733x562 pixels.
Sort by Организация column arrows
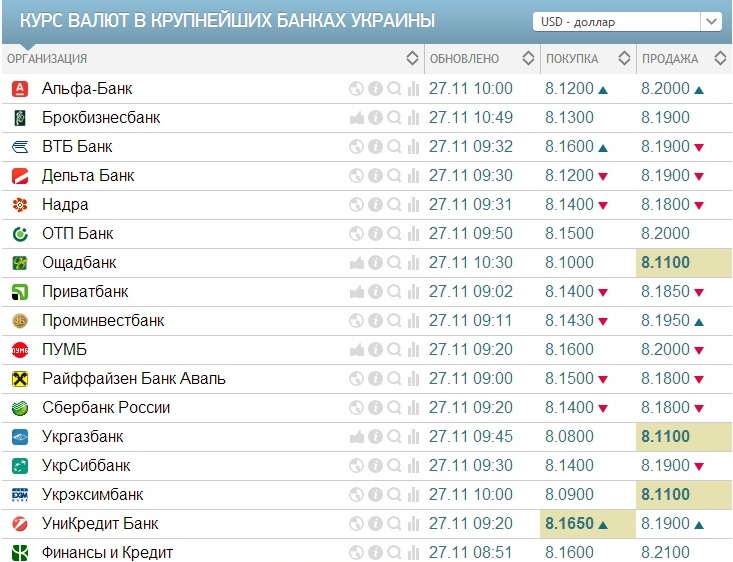click(x=412, y=58)
